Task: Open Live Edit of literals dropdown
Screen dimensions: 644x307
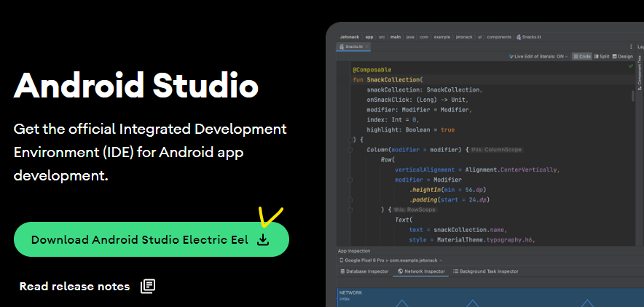Action: [538, 57]
